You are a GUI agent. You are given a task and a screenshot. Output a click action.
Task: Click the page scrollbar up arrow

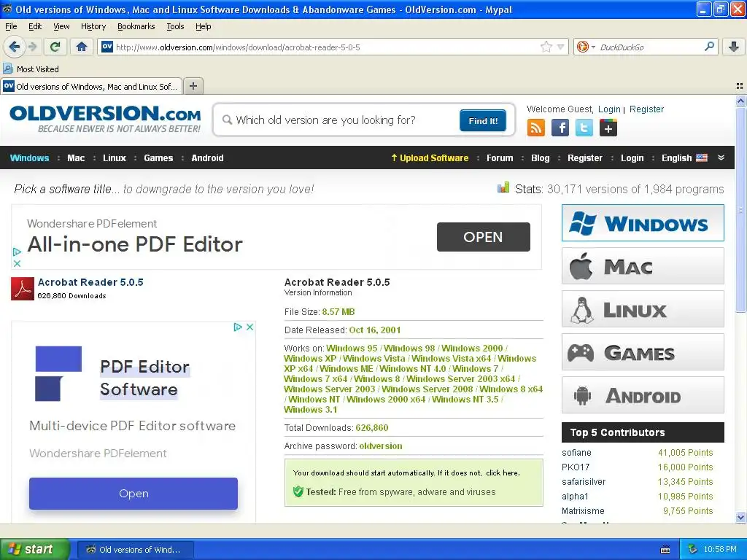tap(740, 101)
